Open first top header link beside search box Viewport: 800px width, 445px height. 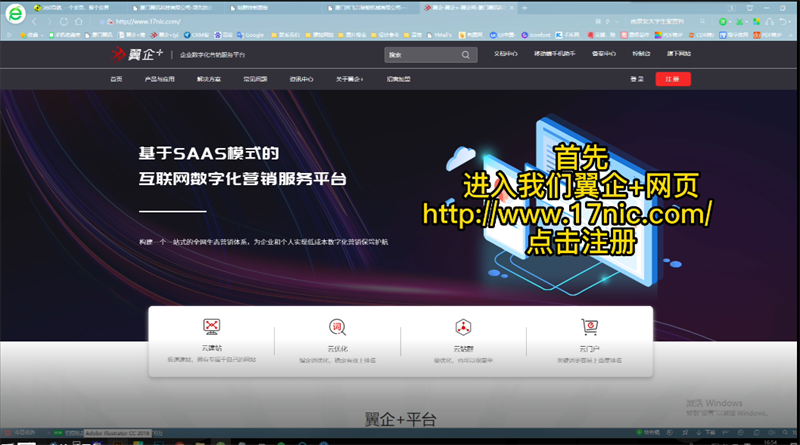pyautogui.click(x=506, y=54)
